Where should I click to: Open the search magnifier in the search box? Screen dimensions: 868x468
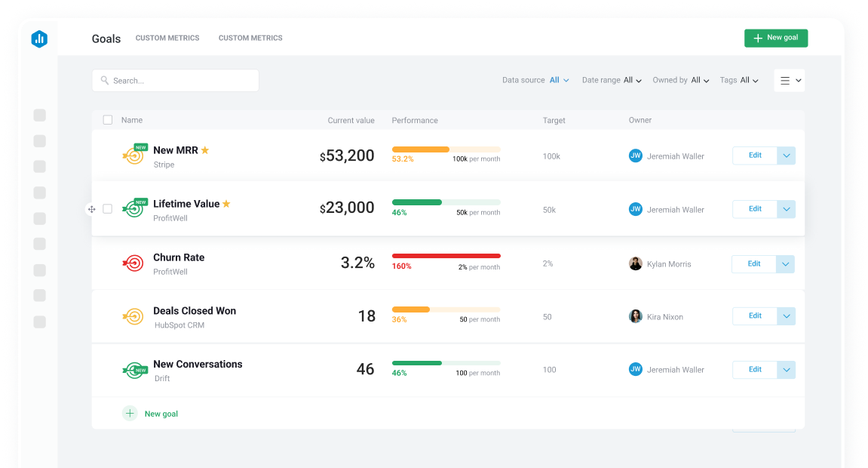pyautogui.click(x=105, y=80)
